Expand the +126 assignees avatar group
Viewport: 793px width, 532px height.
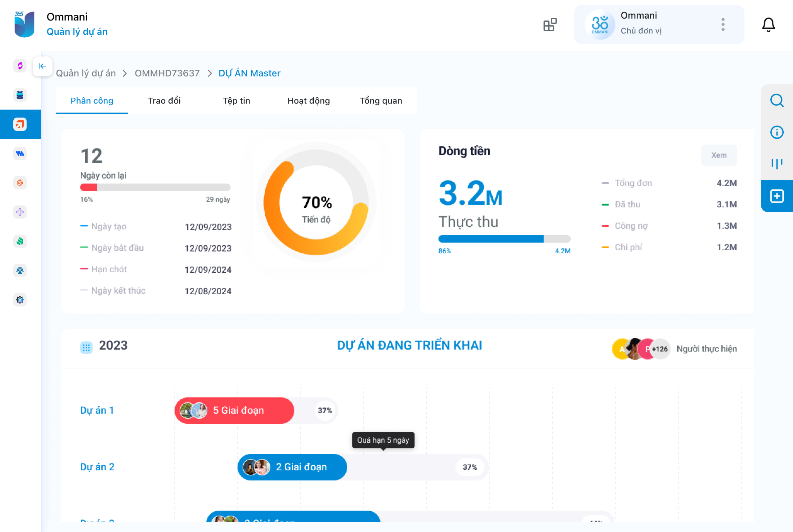(660, 349)
